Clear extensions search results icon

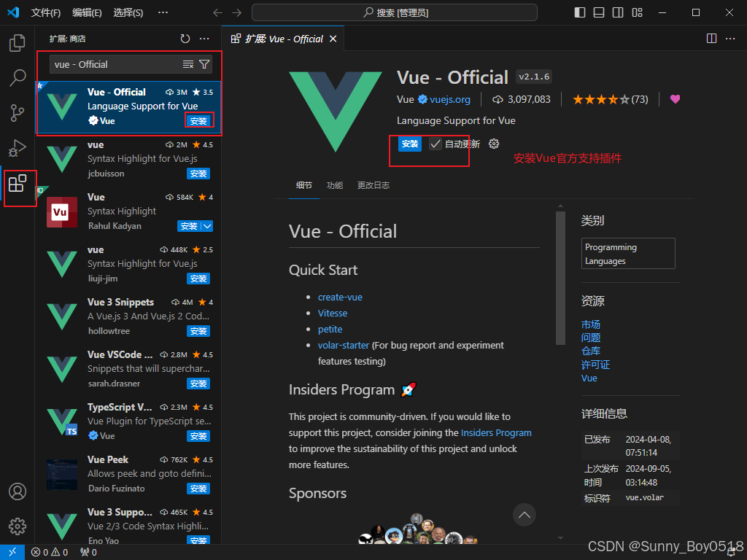(x=188, y=64)
